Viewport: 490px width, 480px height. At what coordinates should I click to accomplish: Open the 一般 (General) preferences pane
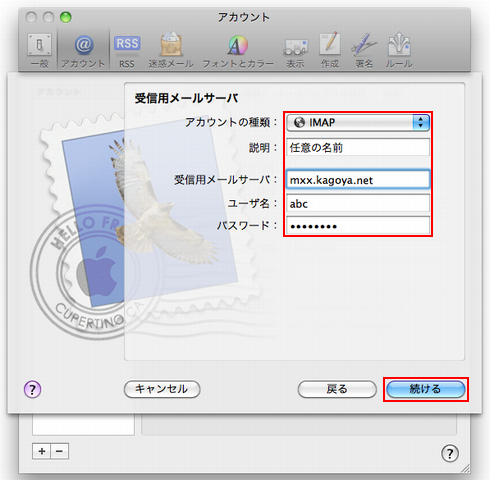click(x=39, y=50)
